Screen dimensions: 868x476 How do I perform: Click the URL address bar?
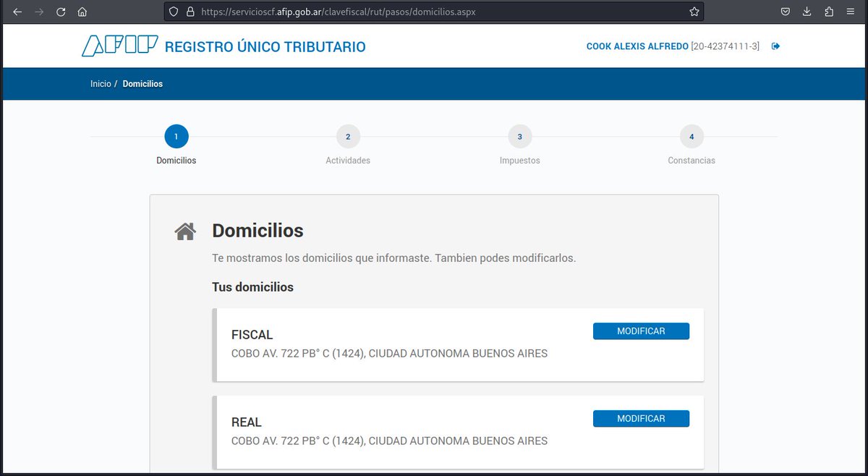coord(433,12)
